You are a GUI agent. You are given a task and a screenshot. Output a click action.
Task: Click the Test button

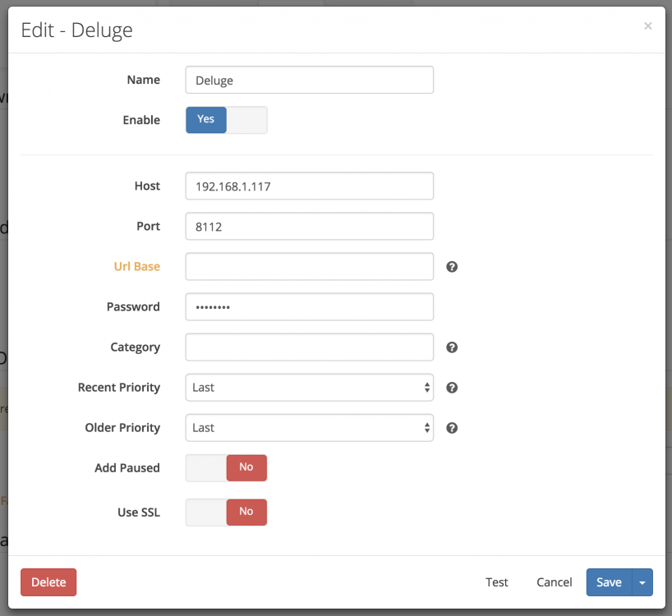pos(496,582)
